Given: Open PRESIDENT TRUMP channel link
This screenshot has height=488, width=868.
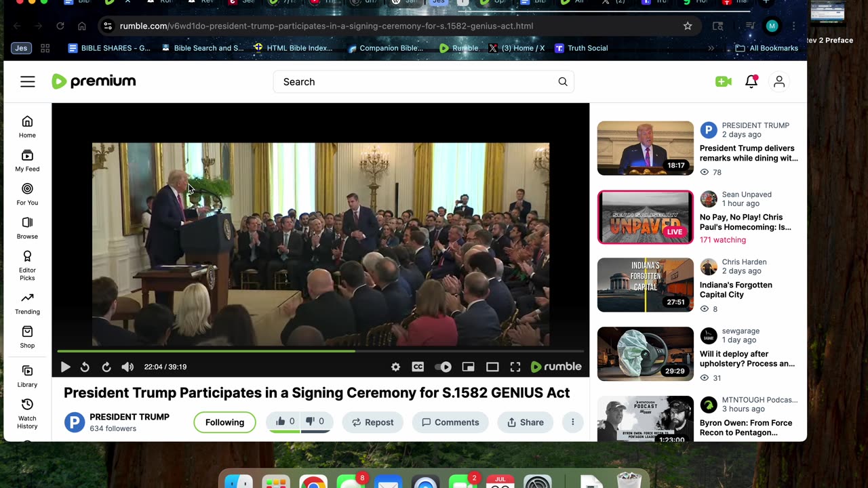Looking at the screenshot, I should click(x=130, y=417).
